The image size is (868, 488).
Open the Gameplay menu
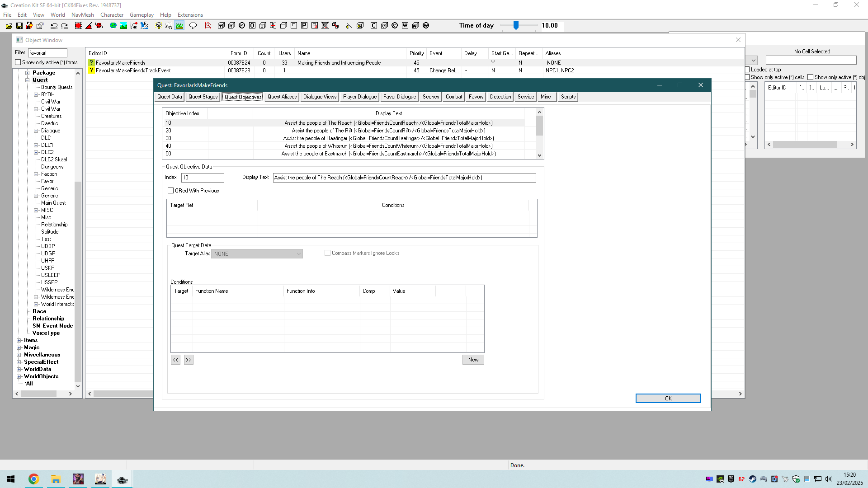142,15
